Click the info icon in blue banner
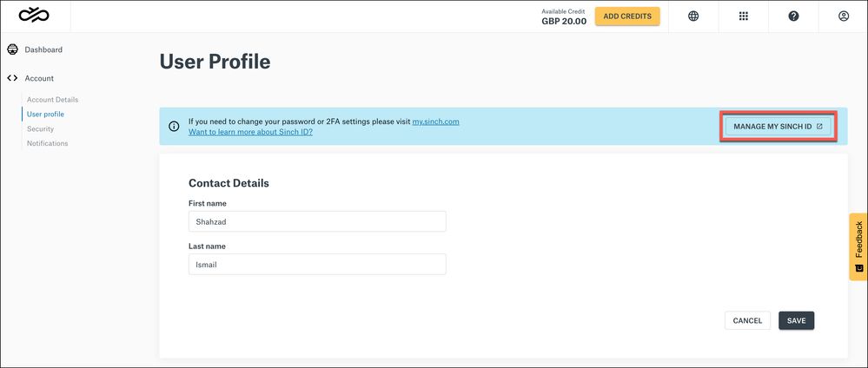The height and width of the screenshot is (368, 868). [174, 127]
